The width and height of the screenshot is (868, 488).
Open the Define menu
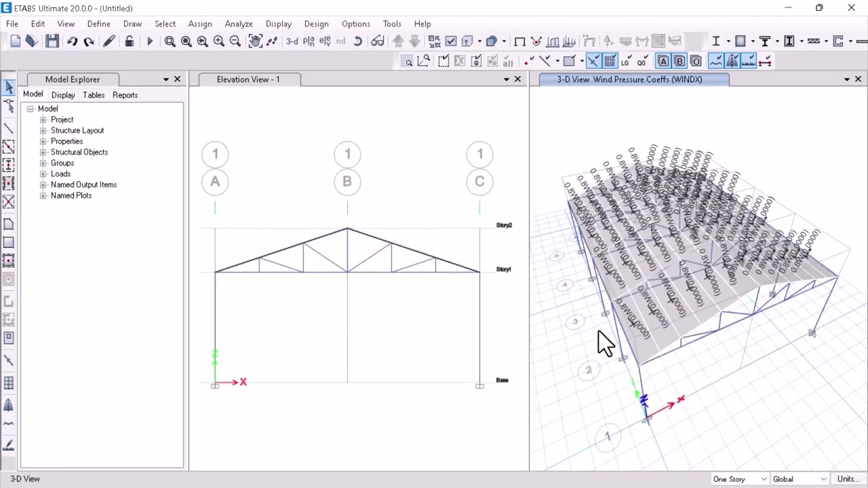(98, 24)
